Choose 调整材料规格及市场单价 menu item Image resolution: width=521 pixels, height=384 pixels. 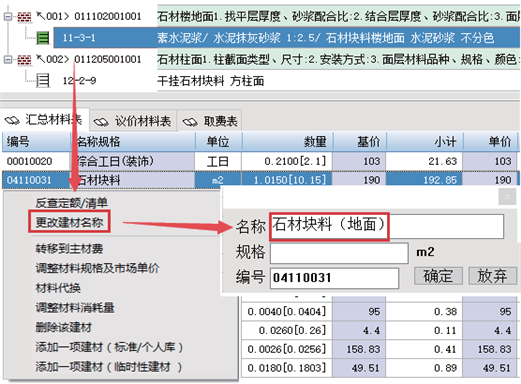pyautogui.click(x=97, y=268)
